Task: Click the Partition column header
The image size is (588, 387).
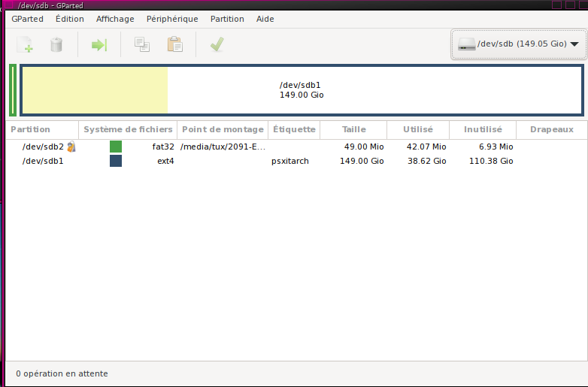Action: 42,129
